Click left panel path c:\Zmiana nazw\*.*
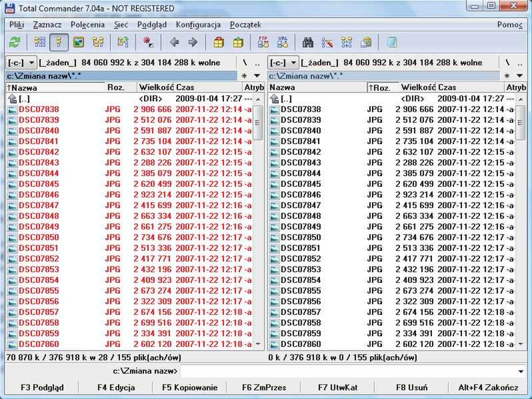532x399 pixels. pyautogui.click(x=121, y=75)
